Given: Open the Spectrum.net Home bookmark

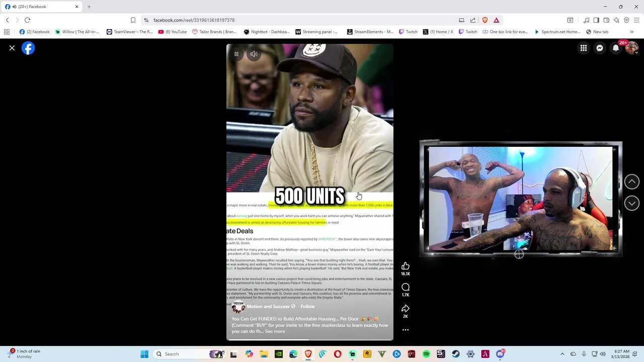Looking at the screenshot, I should [557, 32].
